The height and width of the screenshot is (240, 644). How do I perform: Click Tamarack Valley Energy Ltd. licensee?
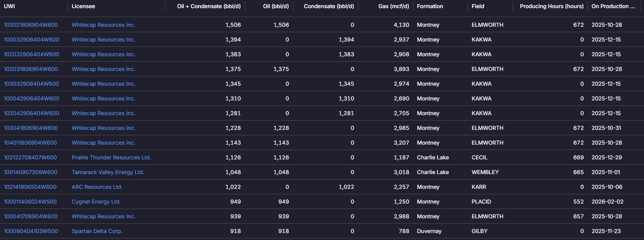coord(108,172)
